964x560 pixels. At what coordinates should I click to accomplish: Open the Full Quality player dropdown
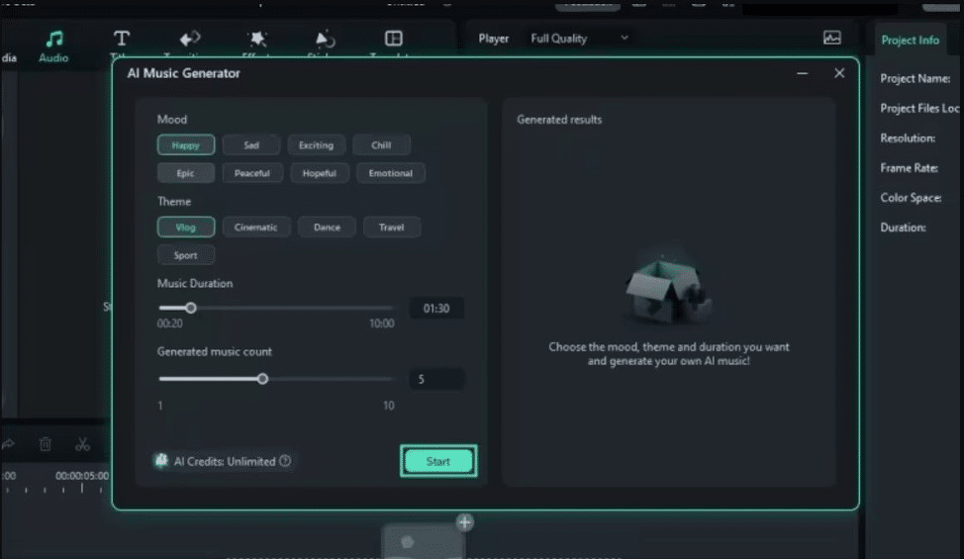[x=579, y=39]
